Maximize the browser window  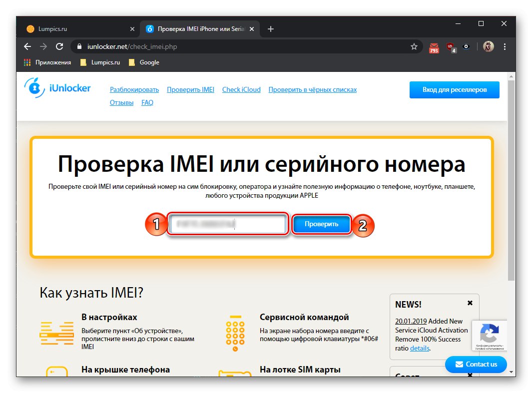[481, 23]
